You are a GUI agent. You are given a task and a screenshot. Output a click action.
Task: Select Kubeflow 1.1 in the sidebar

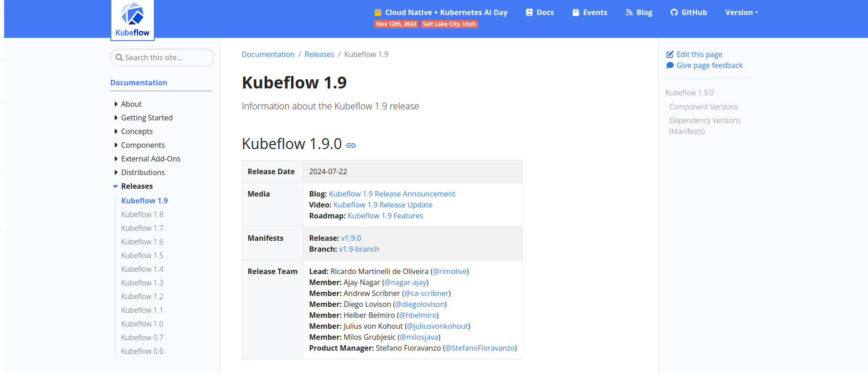[x=142, y=310]
